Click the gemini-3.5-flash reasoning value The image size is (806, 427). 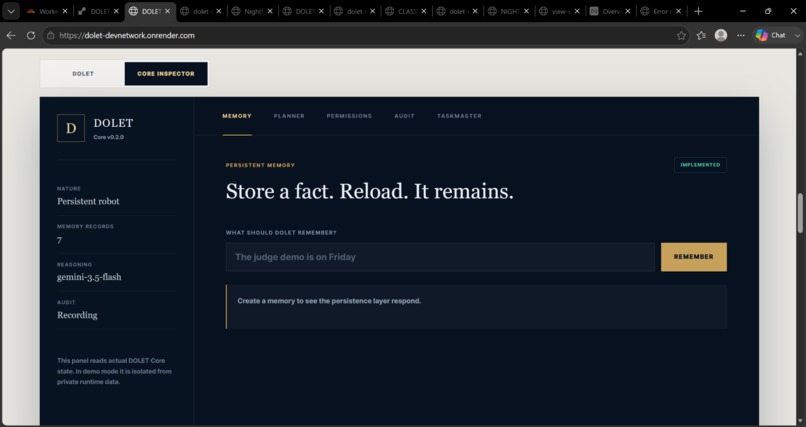tap(89, 277)
